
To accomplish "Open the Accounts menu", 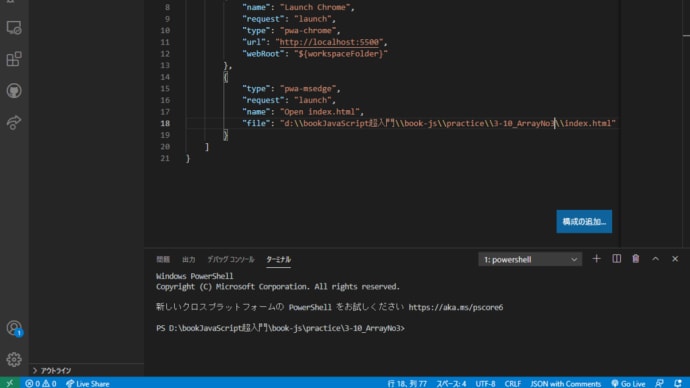I will pyautogui.click(x=14, y=328).
